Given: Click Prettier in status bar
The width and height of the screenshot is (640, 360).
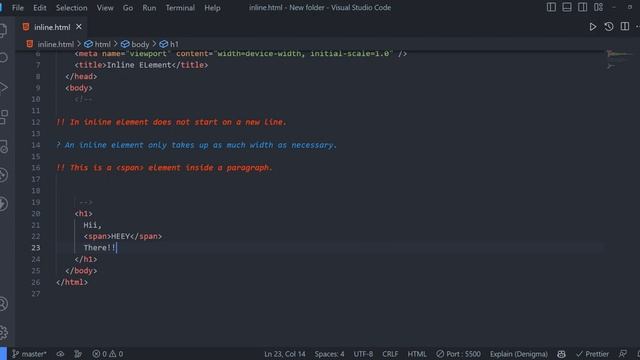Looking at the screenshot, I should pyautogui.click(x=592, y=354).
